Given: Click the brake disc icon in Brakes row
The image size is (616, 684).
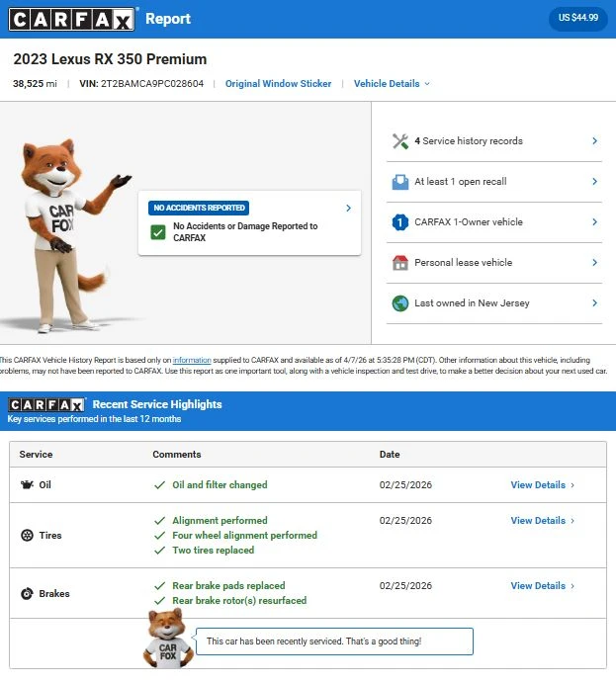Looking at the screenshot, I should tap(27, 594).
